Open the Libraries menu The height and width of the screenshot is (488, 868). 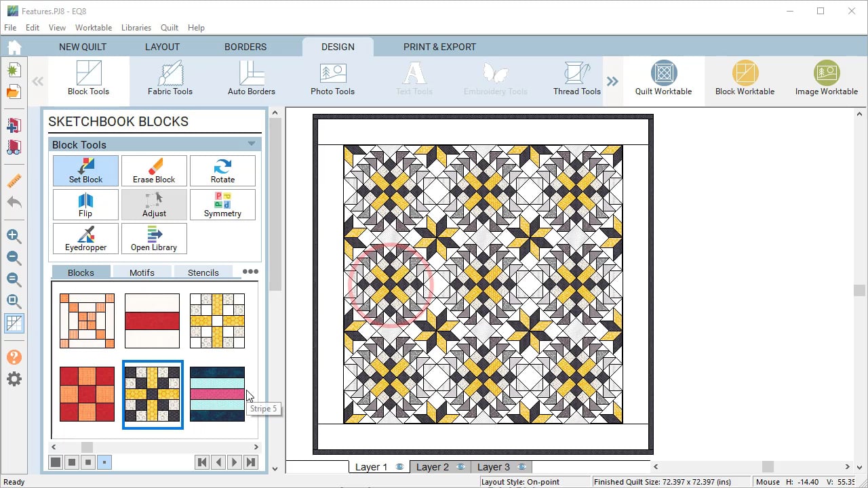[136, 28]
